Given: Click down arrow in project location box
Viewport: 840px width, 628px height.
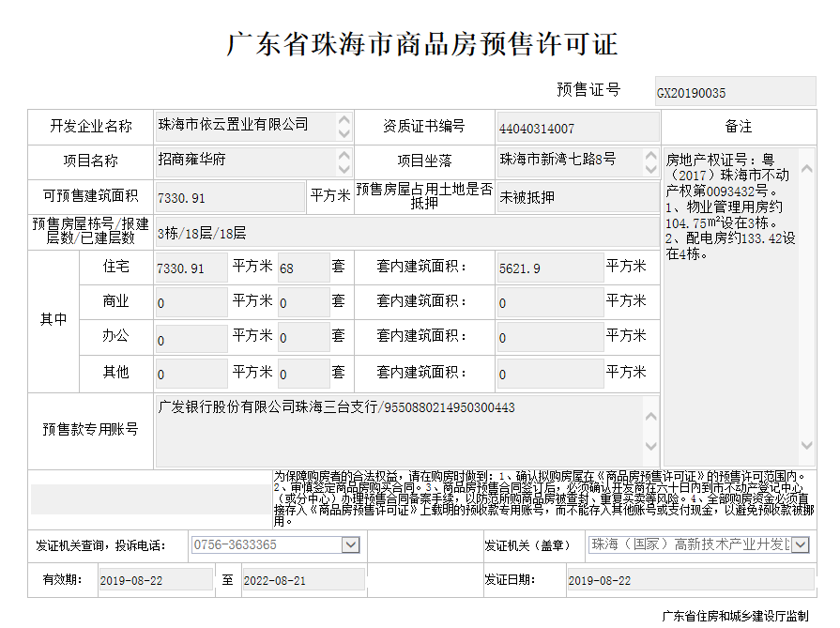Looking at the screenshot, I should click(x=650, y=169).
